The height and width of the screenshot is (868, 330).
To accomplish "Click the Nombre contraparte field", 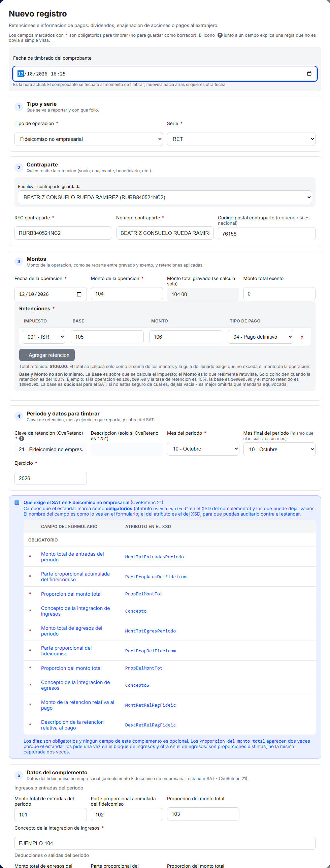I will click(x=165, y=233).
